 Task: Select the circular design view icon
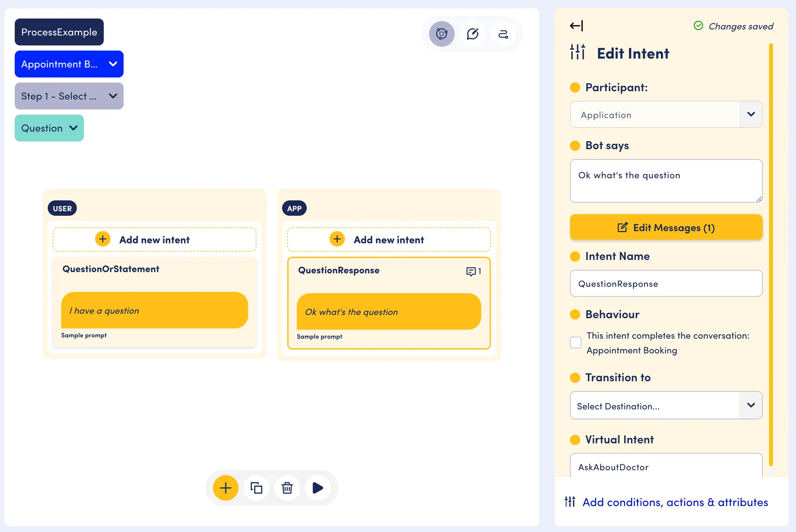[x=442, y=34]
